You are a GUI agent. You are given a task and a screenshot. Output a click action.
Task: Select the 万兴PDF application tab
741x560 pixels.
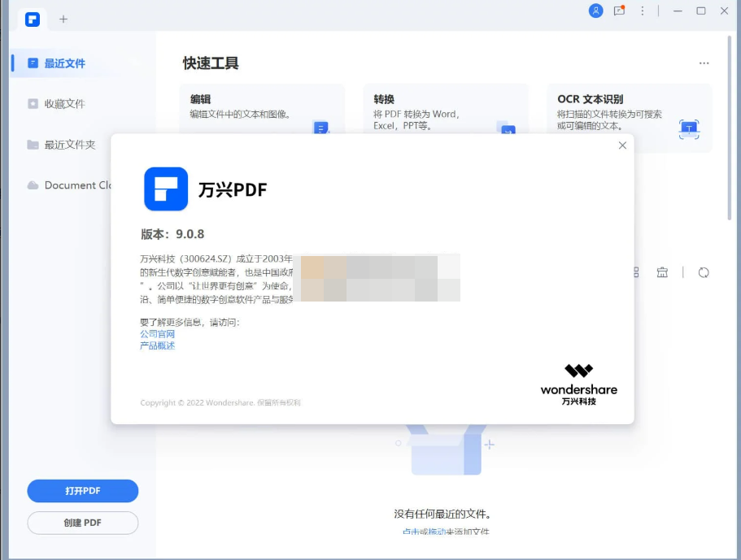click(31, 19)
